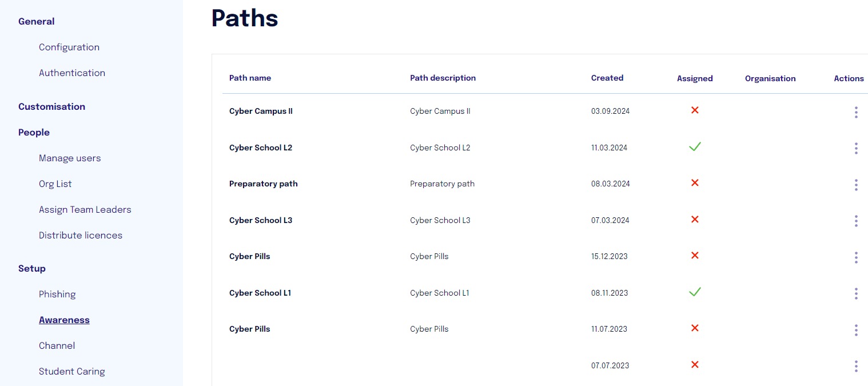Image resolution: width=868 pixels, height=386 pixels.
Task: Click created date 07.03.2024
Action: pos(610,220)
